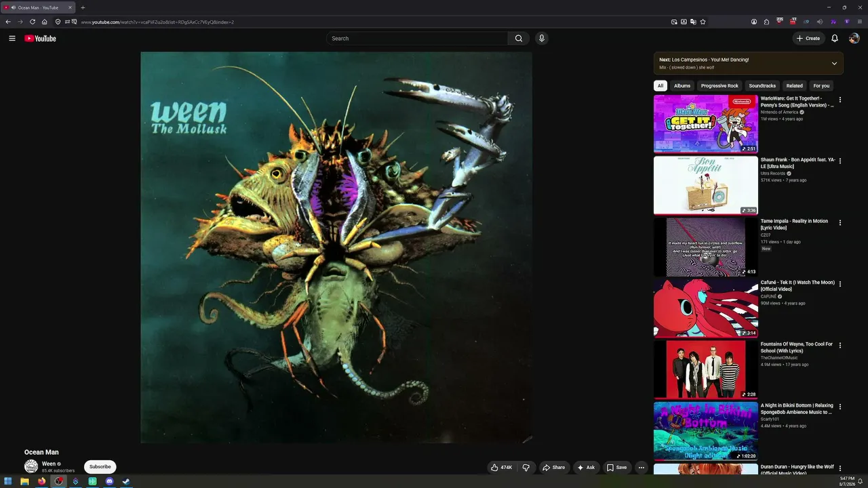Open more actions ellipsis under video
Image resolution: width=868 pixels, height=488 pixels.
[642, 467]
